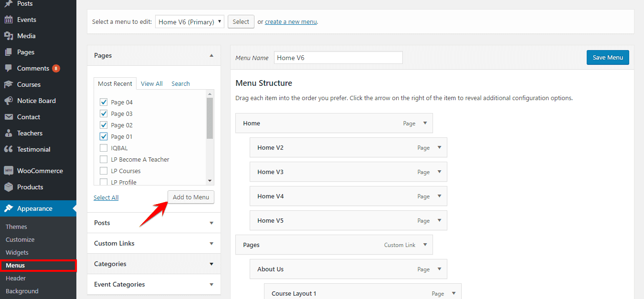This screenshot has width=644, height=299.
Task: Click the WooCommerce logo icon
Action: coord(8,171)
